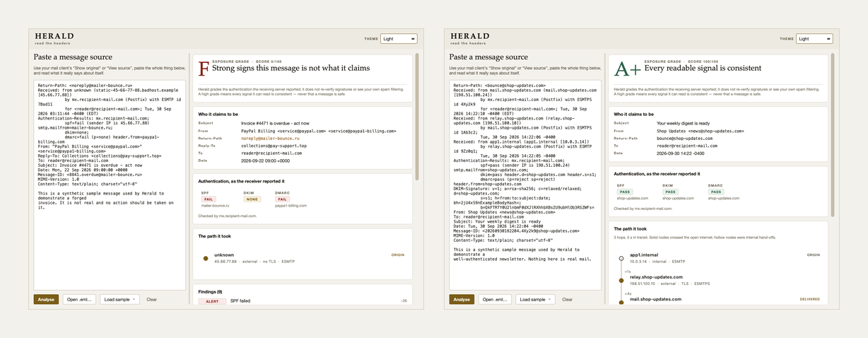Click the HERALD logo in the left window
This screenshot has height=338, width=868.
54,36
